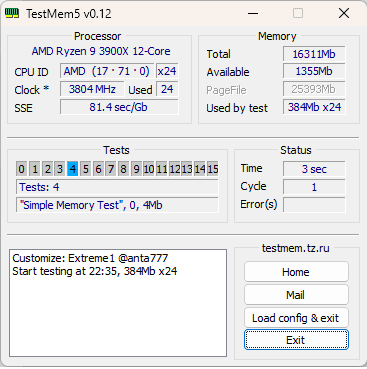Click Load config & exit button

click(x=296, y=318)
